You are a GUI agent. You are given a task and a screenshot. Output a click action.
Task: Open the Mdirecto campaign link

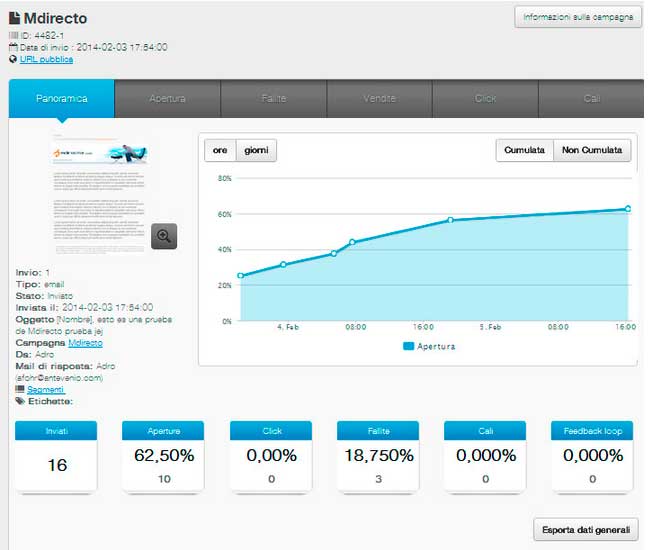point(85,343)
